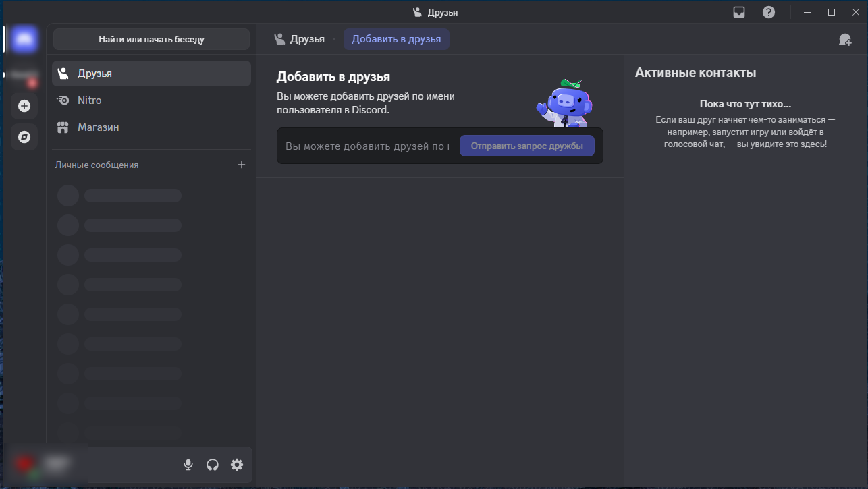Click the Личные сообщения label
Viewport: 868px width, 489px height.
tap(97, 165)
